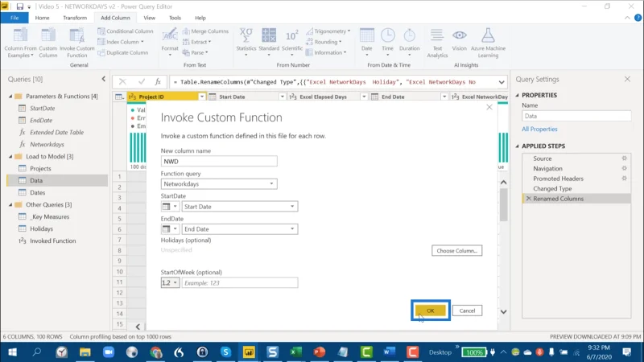Close the Invoke Custom Function dialog
This screenshot has height=362, width=644.
pos(489,107)
